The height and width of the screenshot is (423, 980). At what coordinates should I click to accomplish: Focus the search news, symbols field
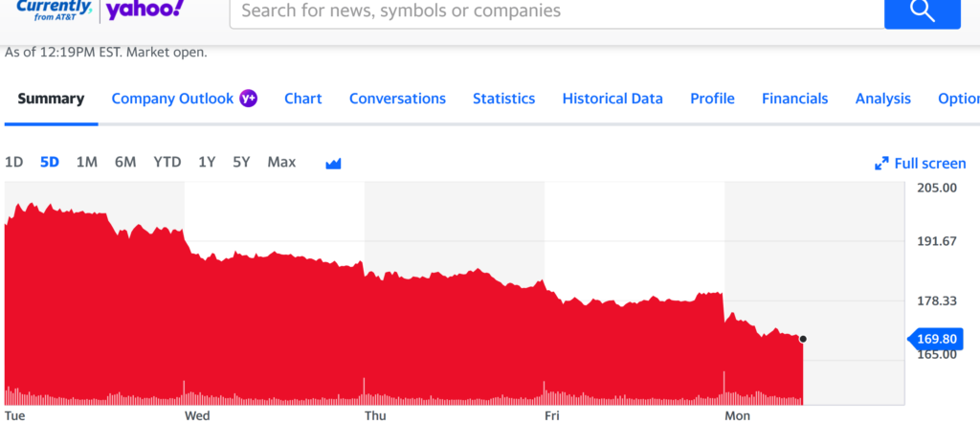(x=555, y=11)
